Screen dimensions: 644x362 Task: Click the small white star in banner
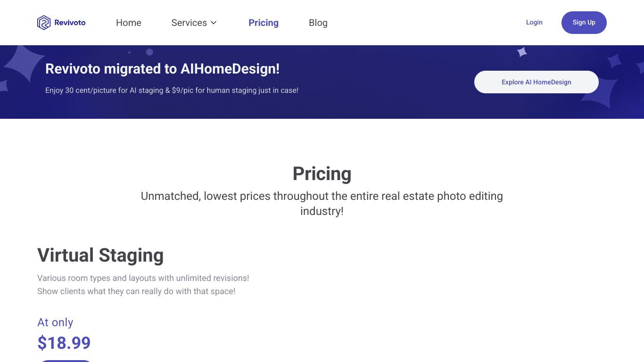click(x=521, y=52)
